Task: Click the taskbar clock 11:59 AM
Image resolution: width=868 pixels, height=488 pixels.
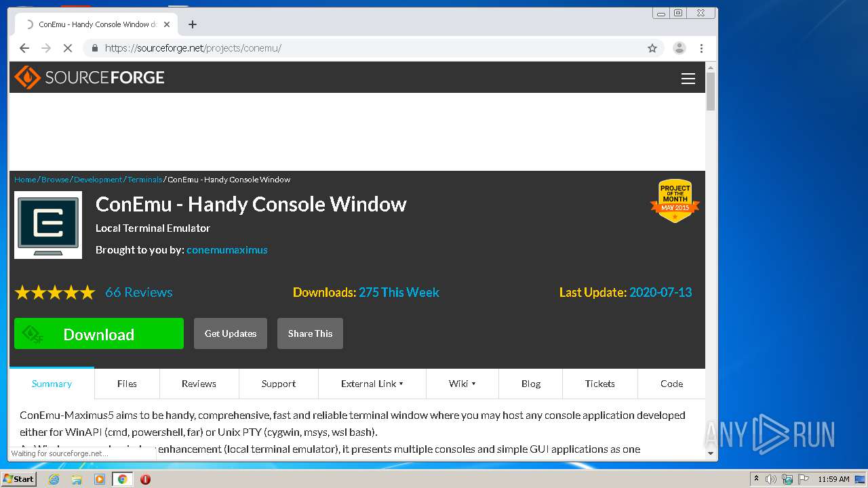Action: [x=833, y=479]
